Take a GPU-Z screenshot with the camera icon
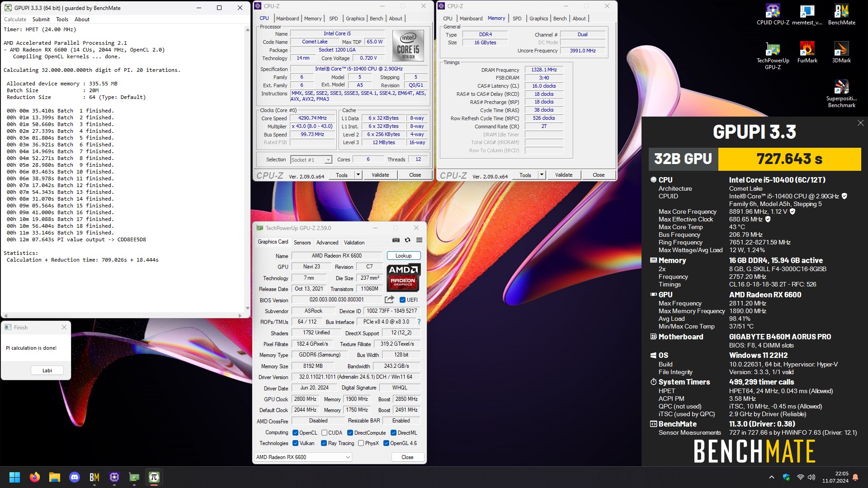The image size is (868, 488). pyautogui.click(x=396, y=240)
